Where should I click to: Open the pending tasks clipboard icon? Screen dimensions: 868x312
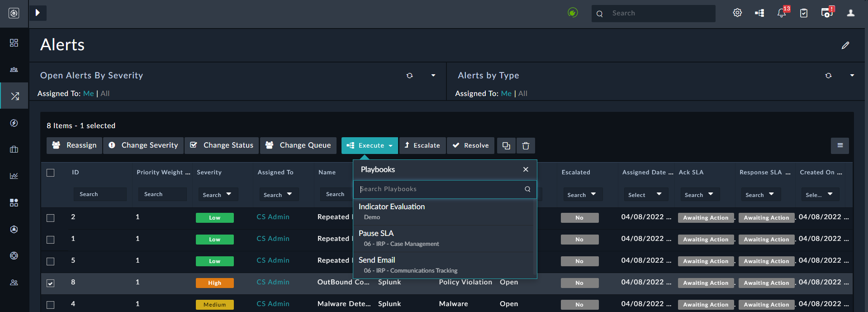tap(804, 13)
